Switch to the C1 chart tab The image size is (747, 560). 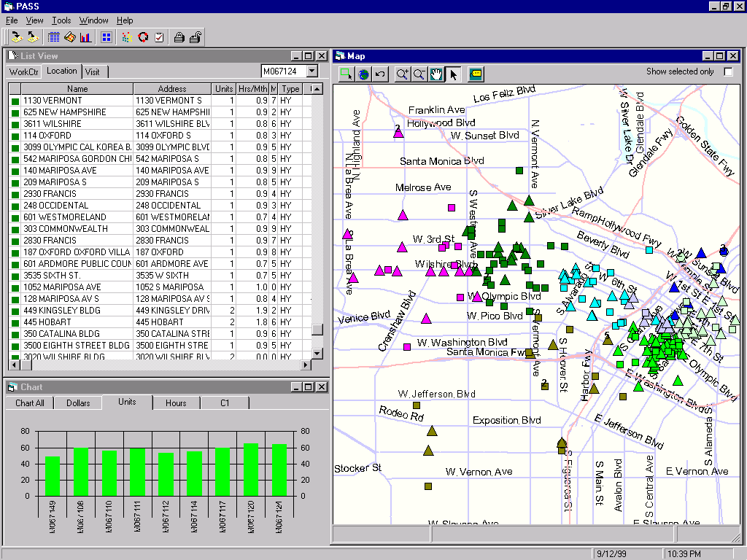coord(225,402)
